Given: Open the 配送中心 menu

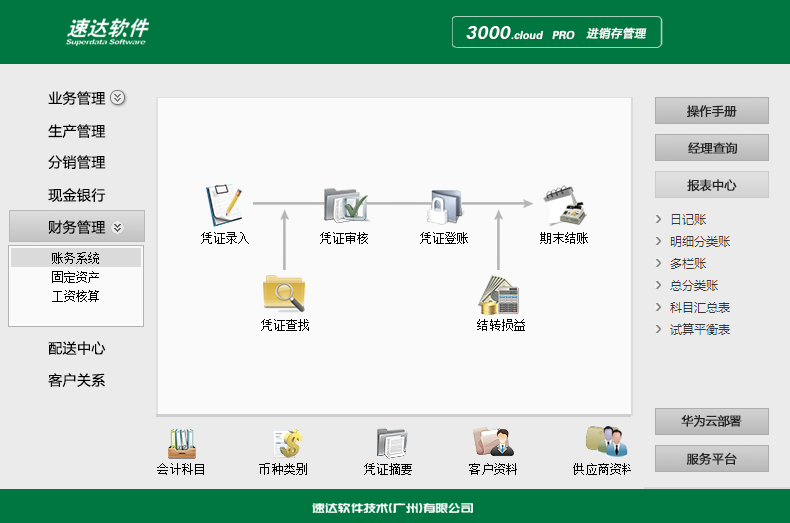Looking at the screenshot, I should tap(77, 348).
